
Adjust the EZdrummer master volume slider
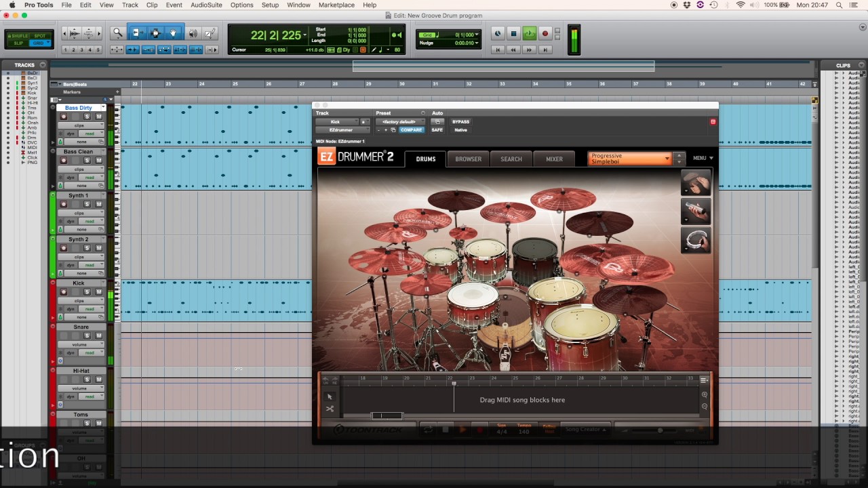660,430
